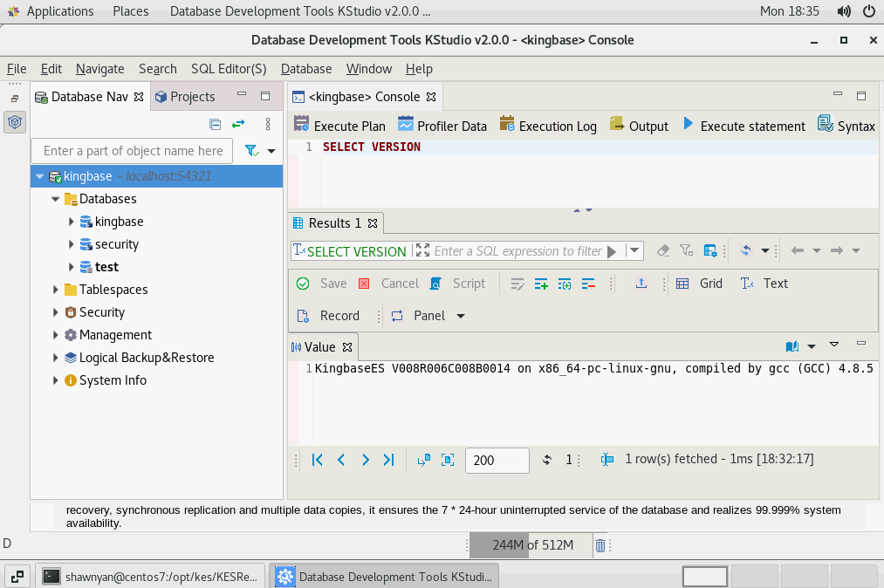Click the Output button in console toolbar

(x=639, y=126)
